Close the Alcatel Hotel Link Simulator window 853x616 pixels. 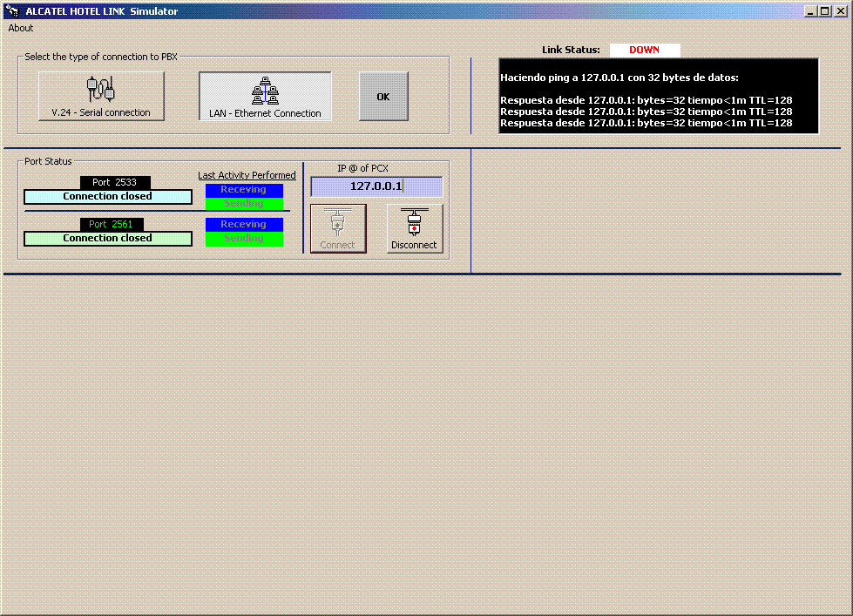click(x=841, y=10)
